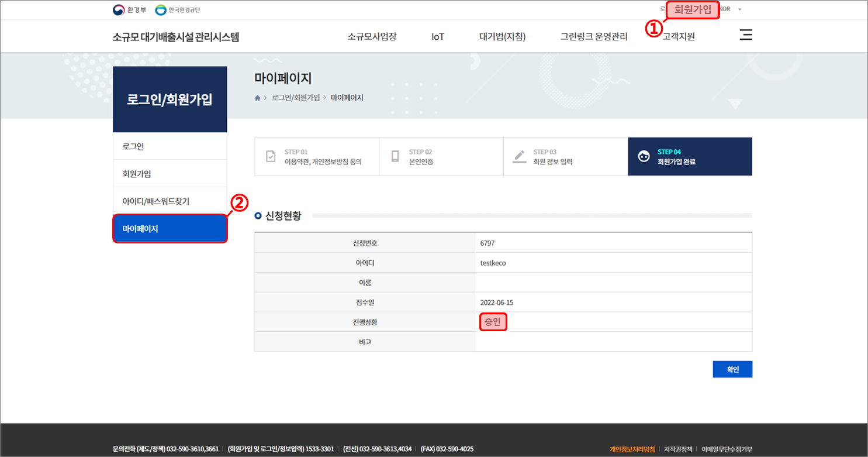This screenshot has height=457, width=868.
Task: Click the 아이디 label cell
Action: [365, 263]
